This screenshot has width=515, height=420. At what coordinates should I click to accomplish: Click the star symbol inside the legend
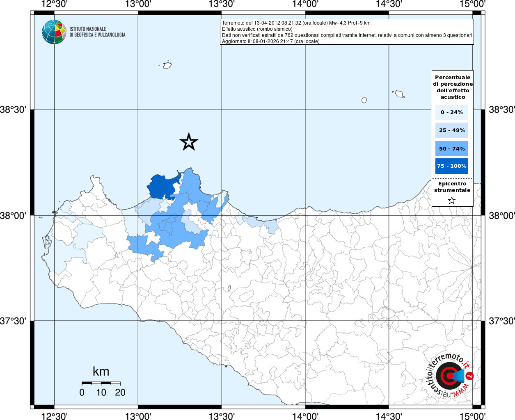pos(451,201)
